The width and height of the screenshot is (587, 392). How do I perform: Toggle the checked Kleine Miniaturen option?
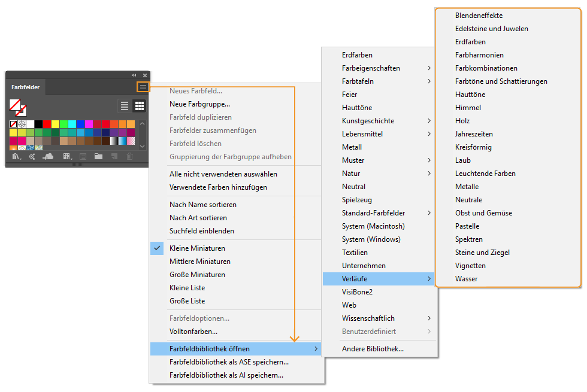pos(236,248)
